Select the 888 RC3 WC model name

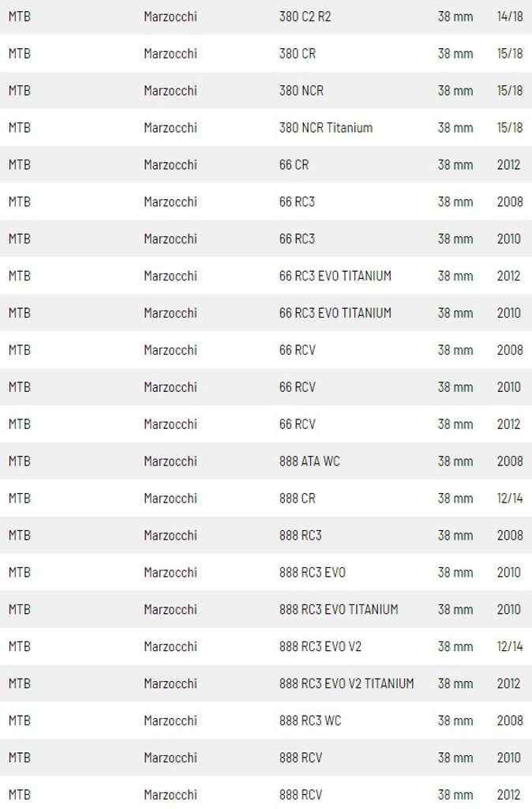pyautogui.click(x=310, y=721)
